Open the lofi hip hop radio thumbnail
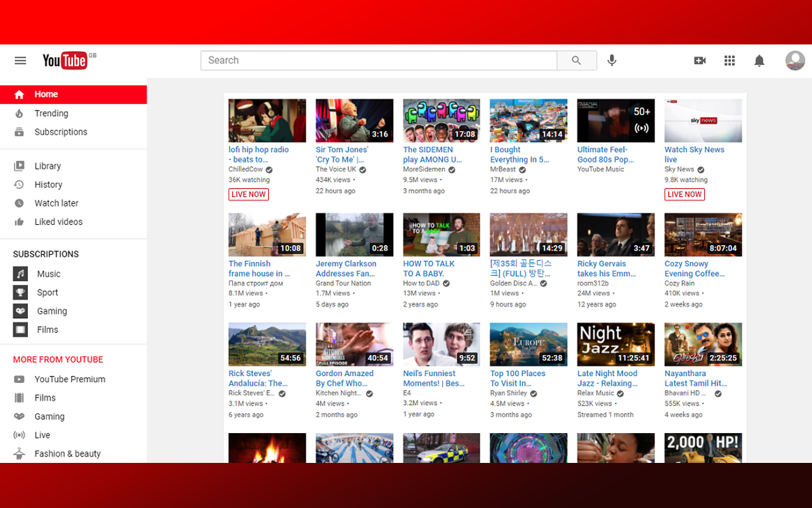Screen dimensions: 812x508 (267, 121)
